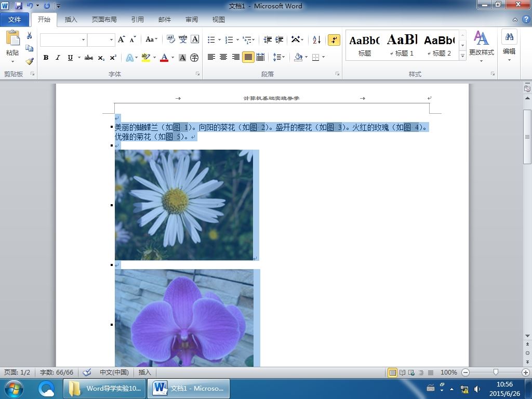Apply the 标题 1 style
Image resolution: width=532 pixels, height=399 pixels.
(402, 45)
